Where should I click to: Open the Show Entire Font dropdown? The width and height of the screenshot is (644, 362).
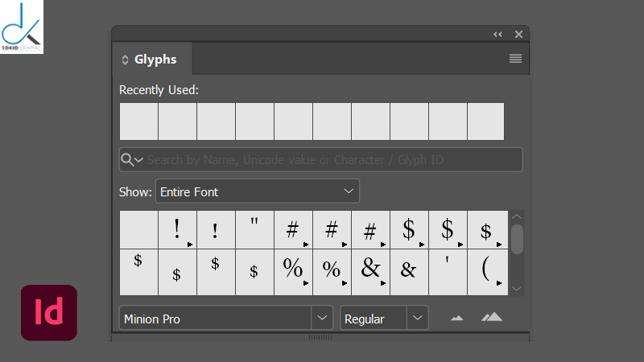(x=257, y=191)
